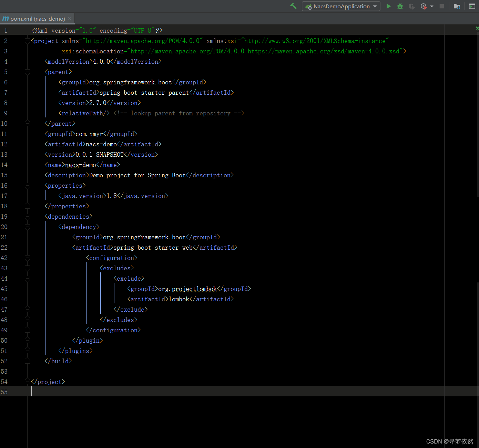
Task: Click spring-boot-starter-parent artifactId text
Action: pyautogui.click(x=144, y=93)
